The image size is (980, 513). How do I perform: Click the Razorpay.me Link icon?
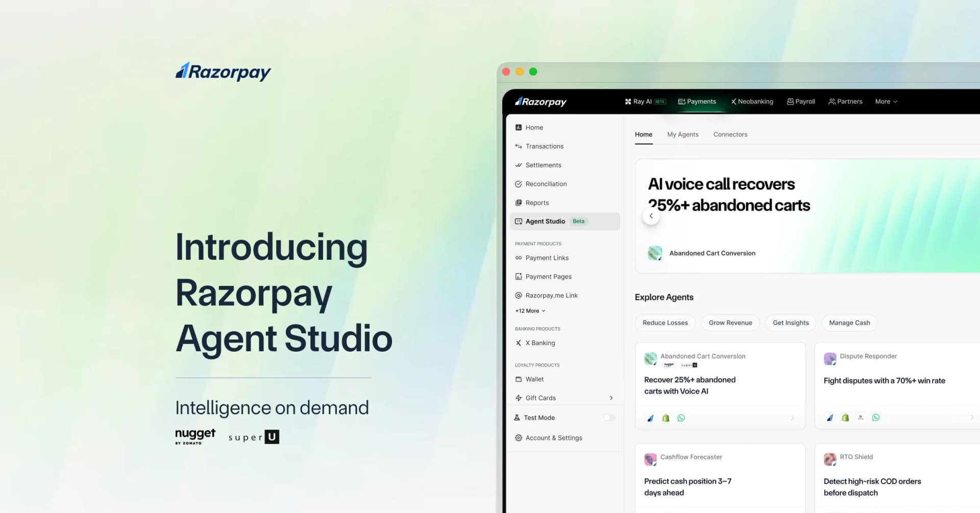point(518,295)
